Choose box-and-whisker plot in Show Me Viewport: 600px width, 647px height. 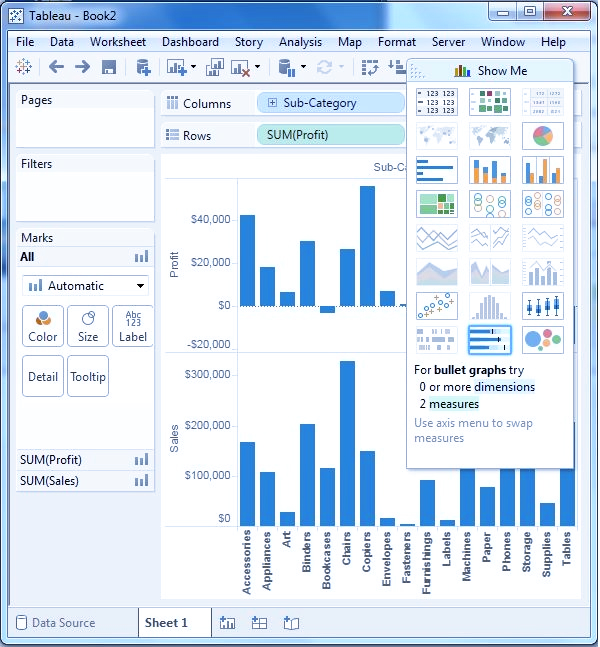543,306
